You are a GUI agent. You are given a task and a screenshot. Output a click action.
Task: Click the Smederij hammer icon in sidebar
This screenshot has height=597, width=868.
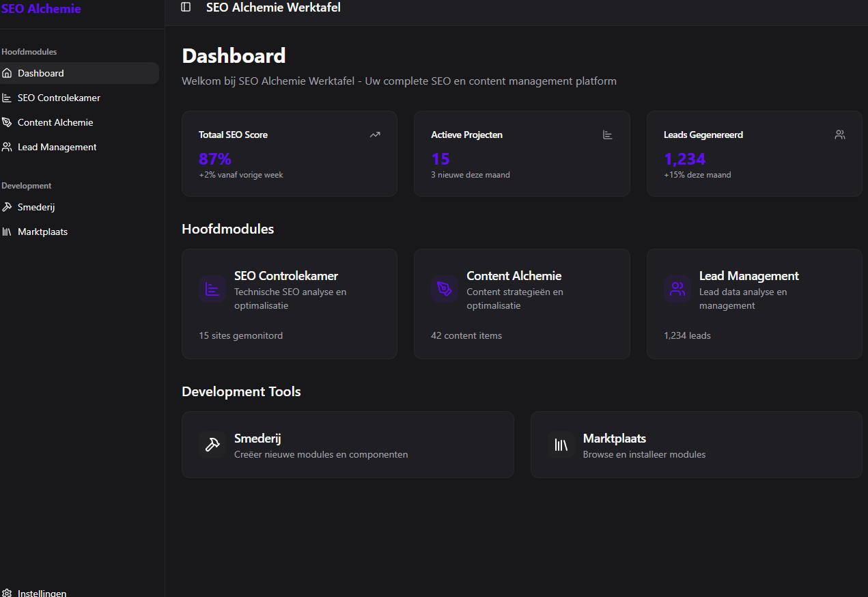[7, 207]
